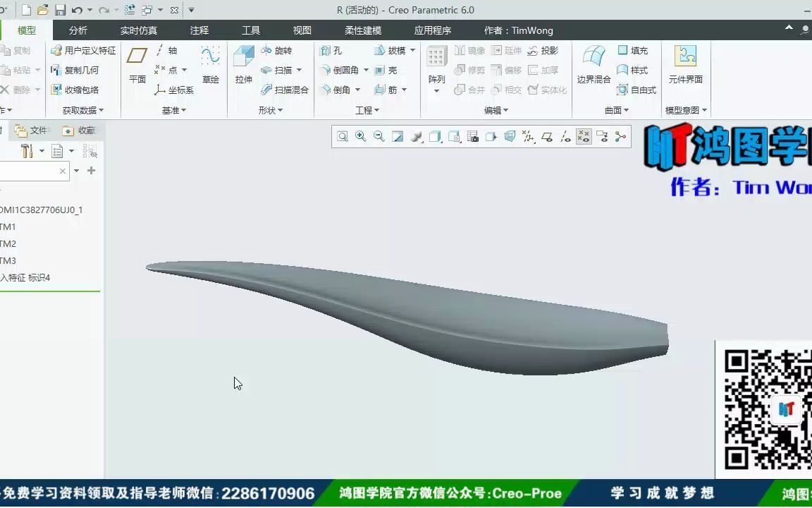Toggle datum plane display in graphics toolbar
Image resolution: width=812 pixels, height=508 pixels.
pos(546,136)
